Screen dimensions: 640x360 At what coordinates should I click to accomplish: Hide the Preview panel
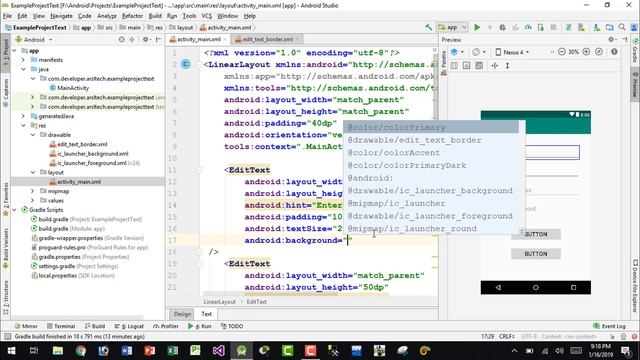click(x=624, y=40)
